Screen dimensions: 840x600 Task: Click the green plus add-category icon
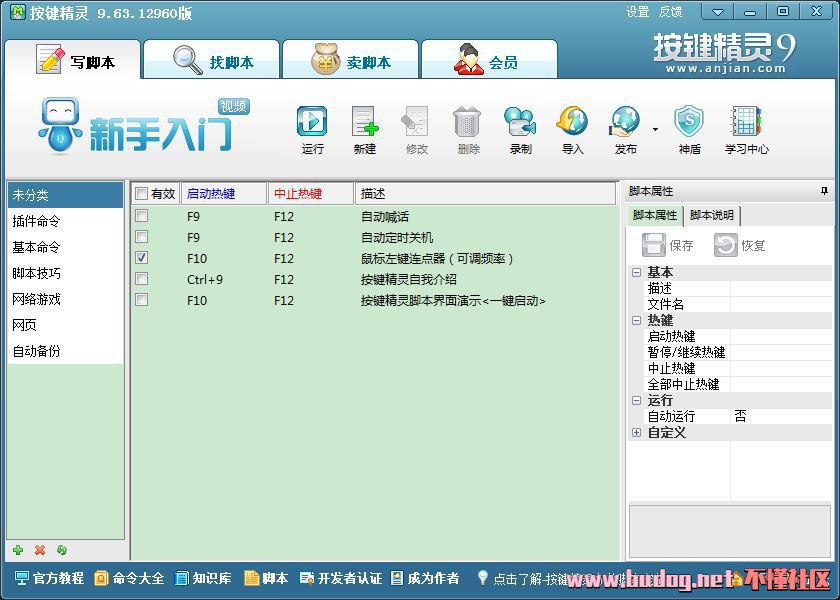18,550
